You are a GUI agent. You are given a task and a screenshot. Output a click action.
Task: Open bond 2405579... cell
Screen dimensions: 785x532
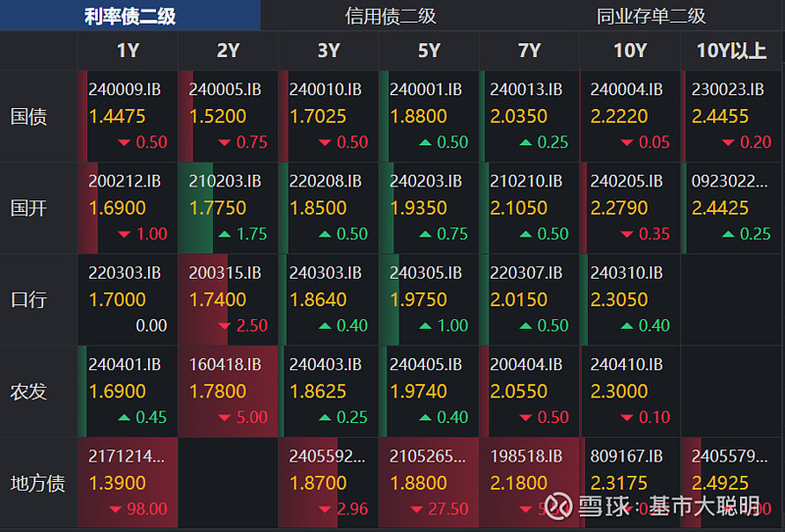pos(731,483)
